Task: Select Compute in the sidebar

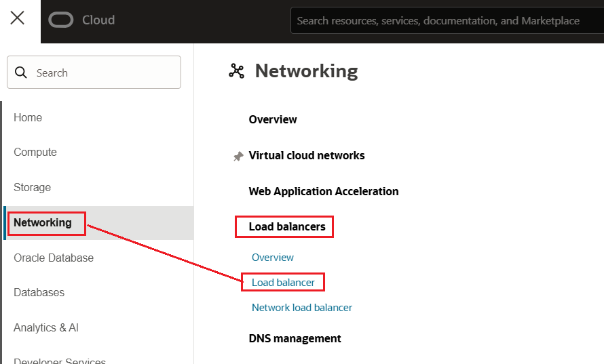Action: coord(35,153)
